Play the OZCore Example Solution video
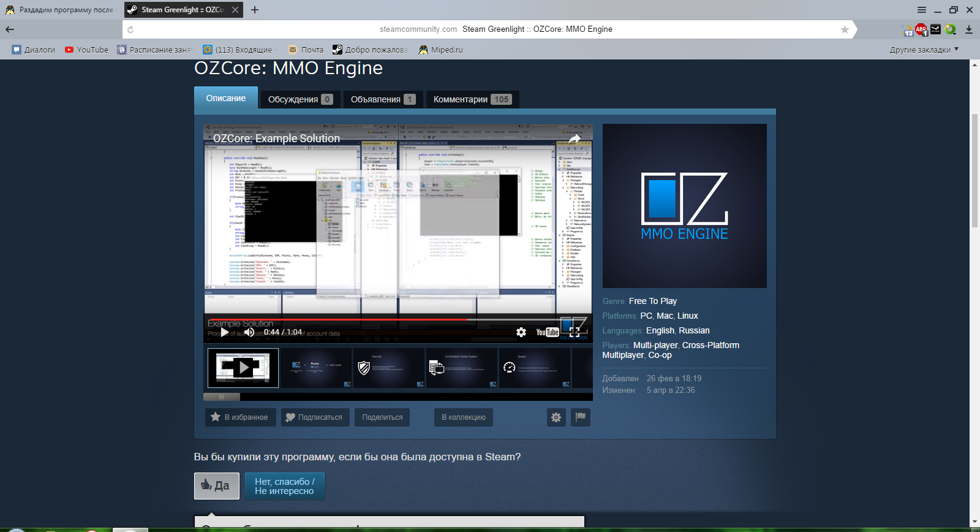980x532 pixels. coord(225,332)
